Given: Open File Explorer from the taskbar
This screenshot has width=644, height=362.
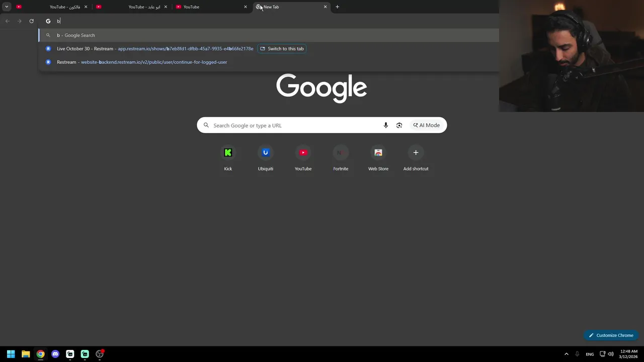Looking at the screenshot, I should (x=26, y=354).
